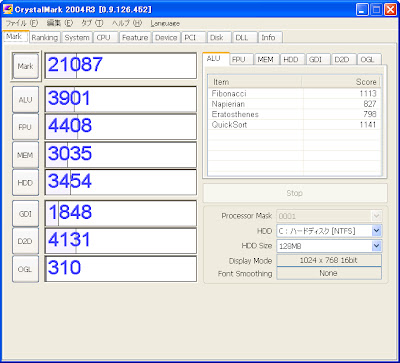Switch to the Disk tab
The height and width of the screenshot is (363, 400).
pyautogui.click(x=219, y=38)
